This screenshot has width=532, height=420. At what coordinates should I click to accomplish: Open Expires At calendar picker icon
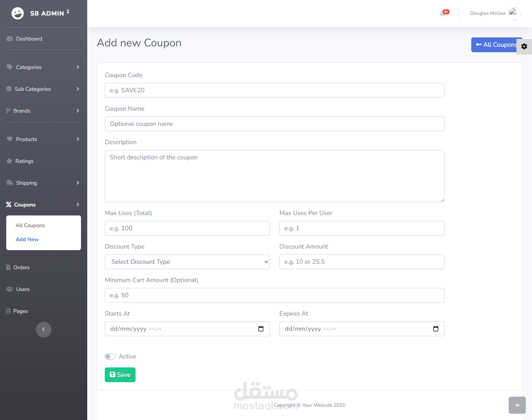pyautogui.click(x=436, y=329)
